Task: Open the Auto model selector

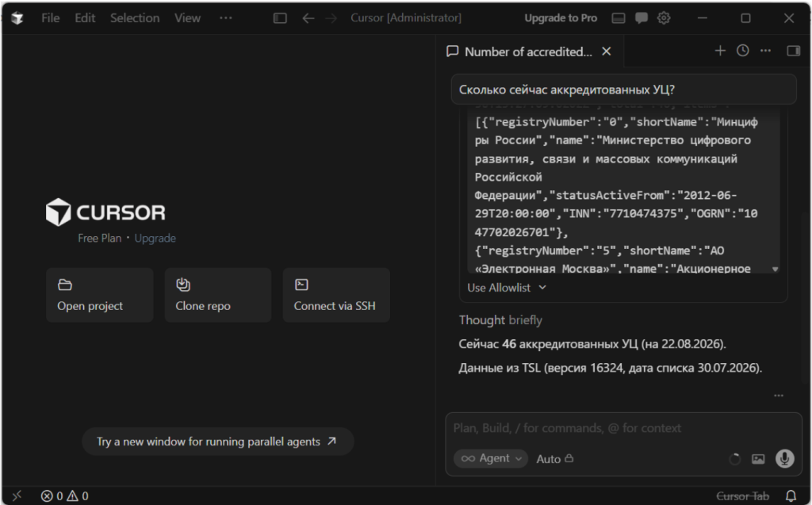Action: [554, 459]
